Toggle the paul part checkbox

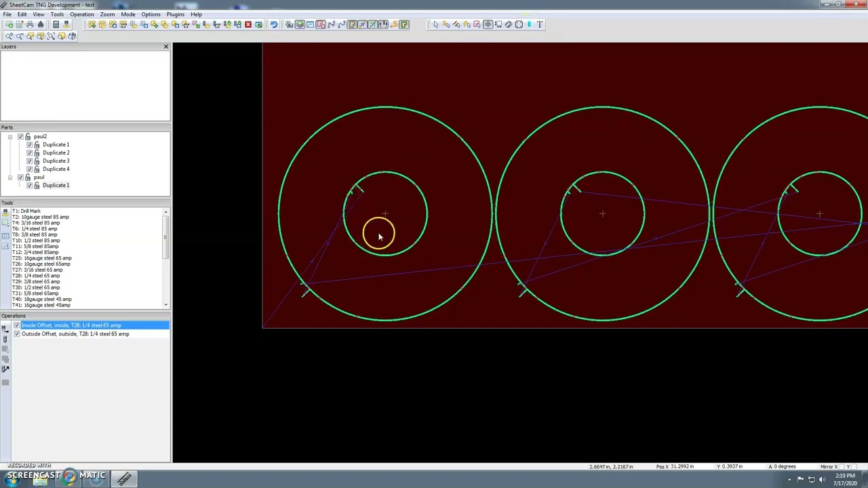(x=20, y=178)
